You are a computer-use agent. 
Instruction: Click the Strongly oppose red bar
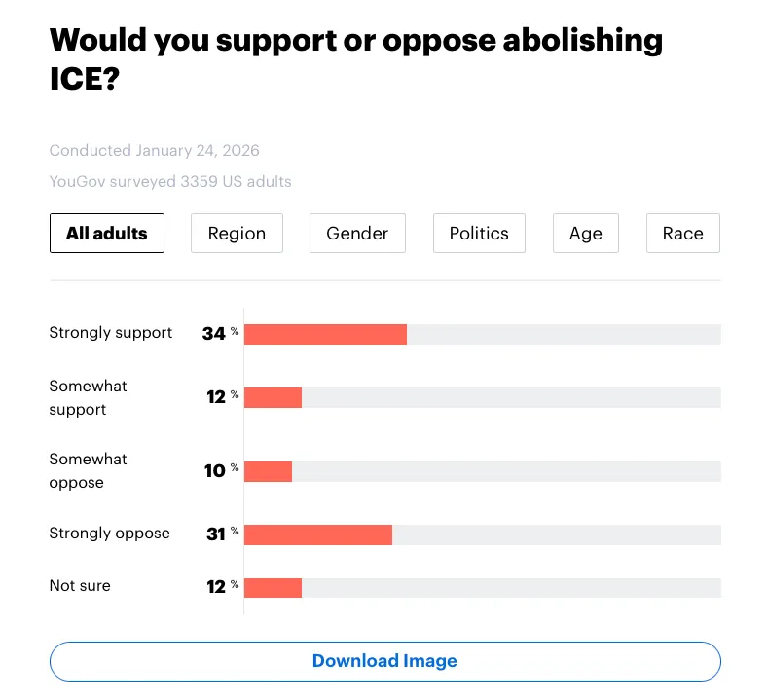point(318,534)
